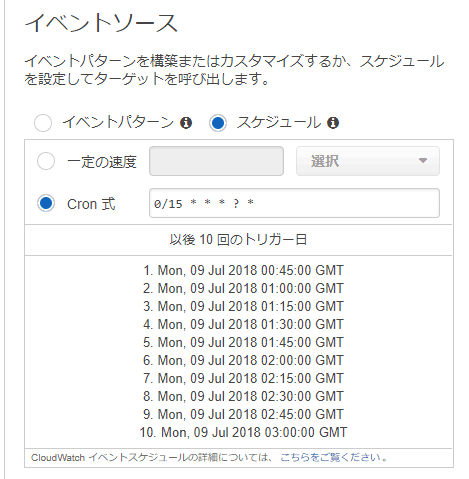Click the fixed rate value input field

(216, 161)
